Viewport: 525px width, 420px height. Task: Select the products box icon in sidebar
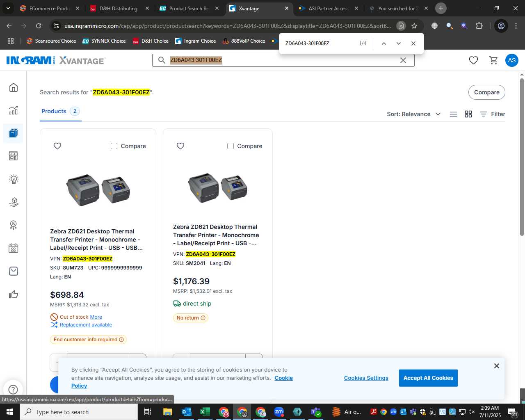tap(14, 133)
